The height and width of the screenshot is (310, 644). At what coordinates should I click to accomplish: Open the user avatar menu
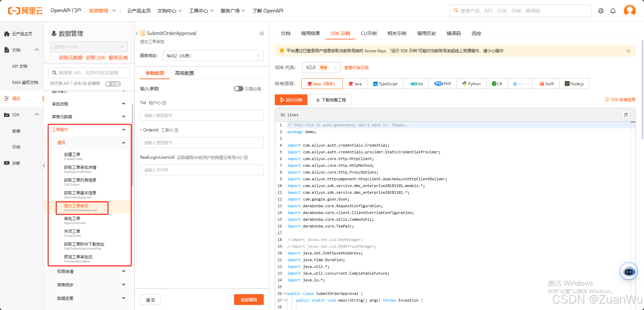point(630,10)
